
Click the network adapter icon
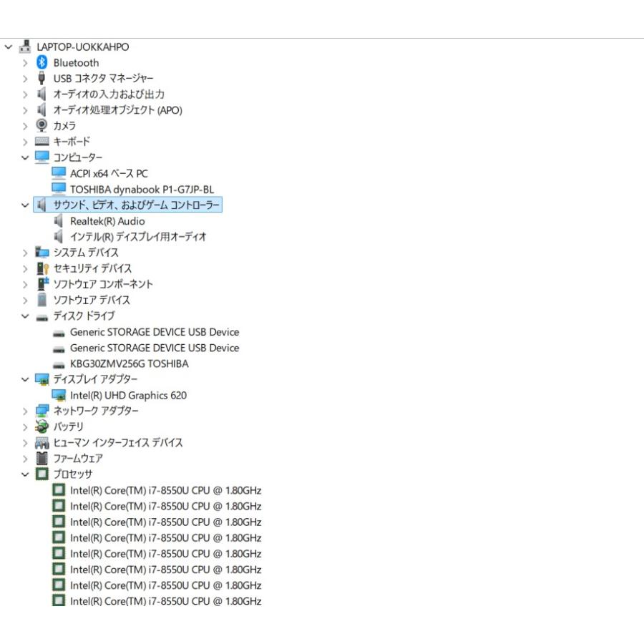pos(42,410)
